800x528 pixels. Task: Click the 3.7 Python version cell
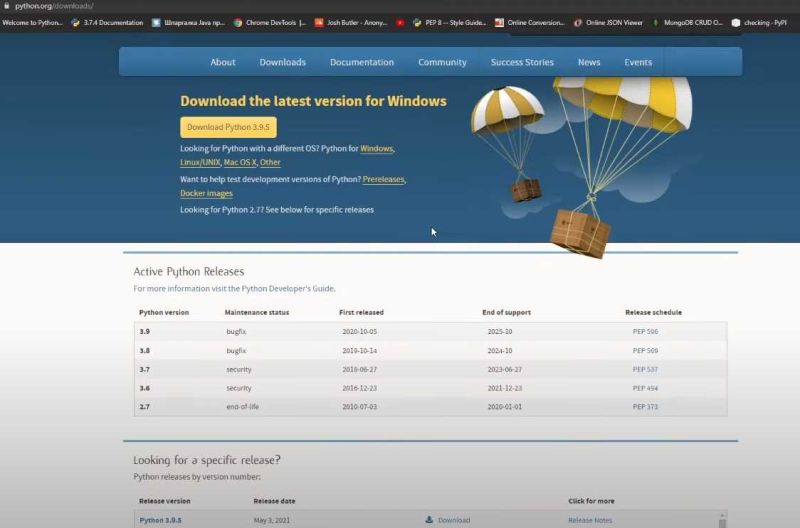pyautogui.click(x=144, y=369)
